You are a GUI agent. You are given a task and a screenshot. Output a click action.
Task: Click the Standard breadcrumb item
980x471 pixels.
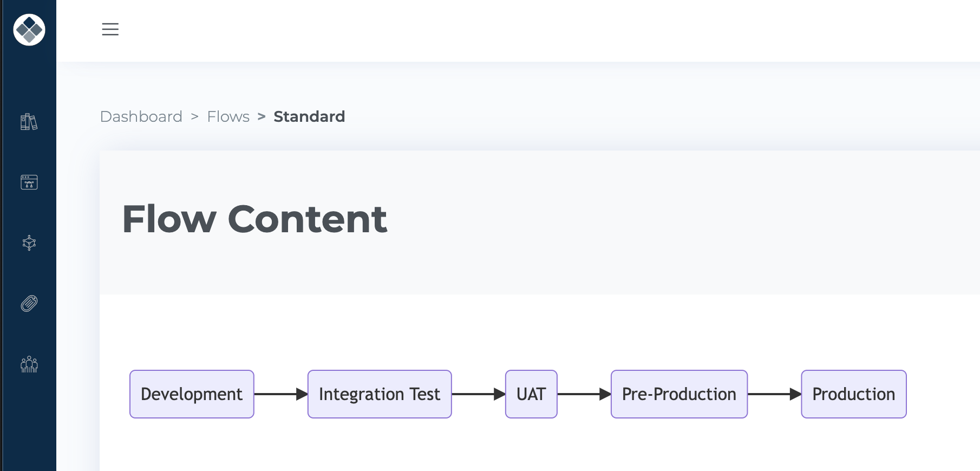click(x=309, y=116)
